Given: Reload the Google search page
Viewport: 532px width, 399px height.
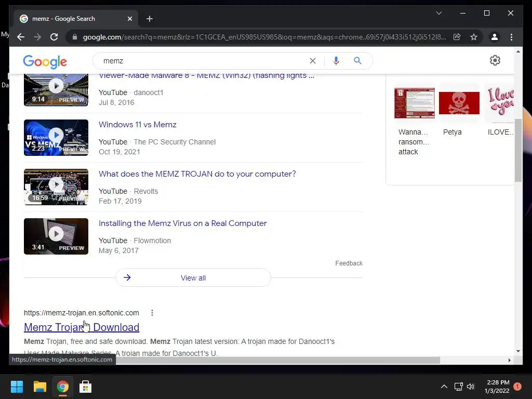Looking at the screenshot, I should coord(54,37).
